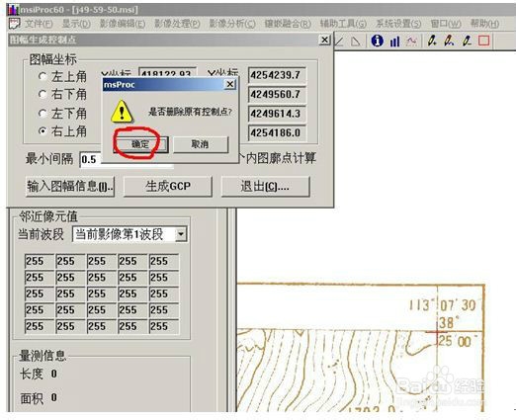Click the Y coordinate field 4249614.3
Viewport: 516px width, 420px height.
click(x=277, y=114)
